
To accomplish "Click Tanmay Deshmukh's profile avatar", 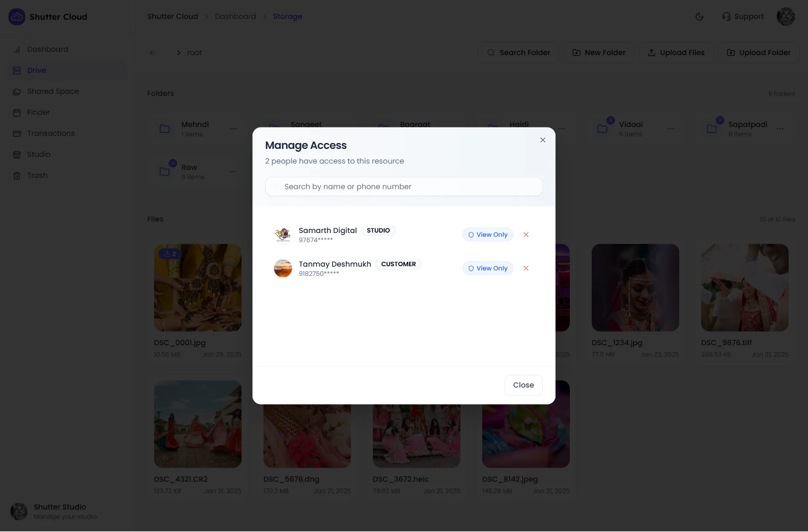I will (283, 268).
